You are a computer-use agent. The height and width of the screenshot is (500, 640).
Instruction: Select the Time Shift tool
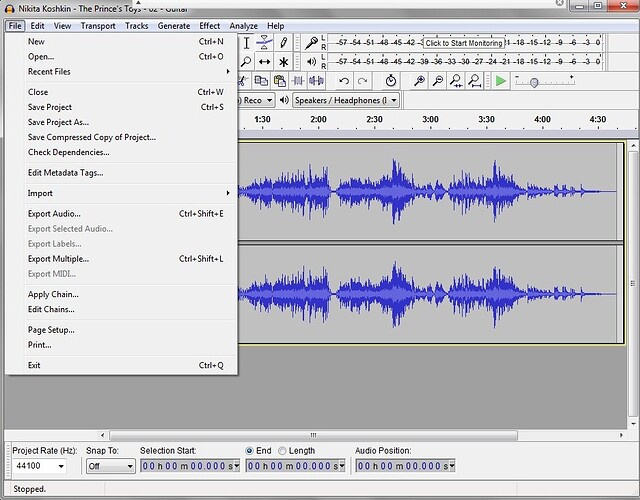(264, 62)
